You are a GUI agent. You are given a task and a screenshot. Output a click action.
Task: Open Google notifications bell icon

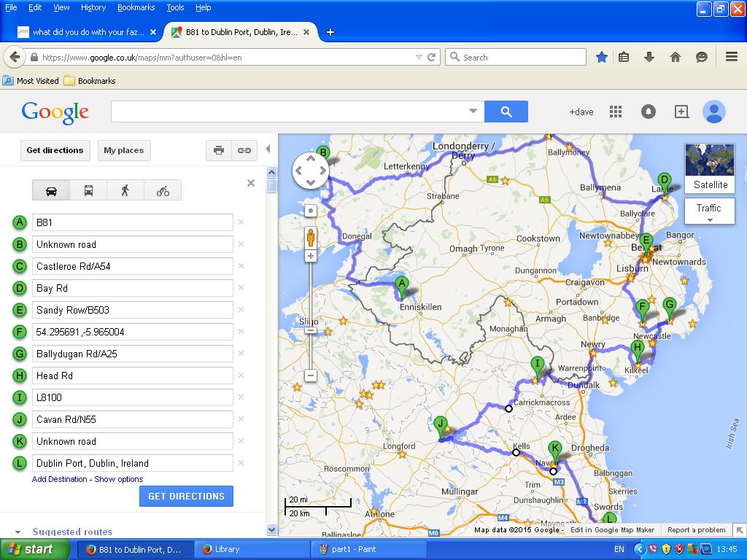tap(648, 112)
